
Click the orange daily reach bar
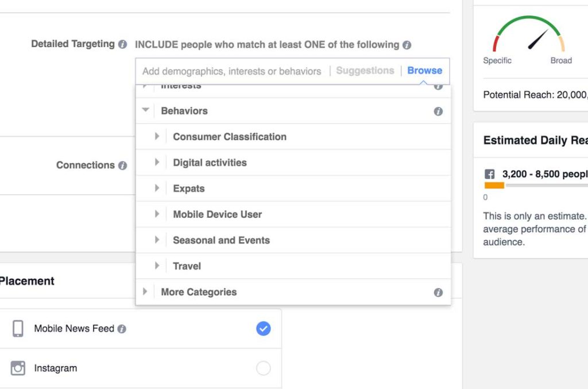(x=494, y=186)
